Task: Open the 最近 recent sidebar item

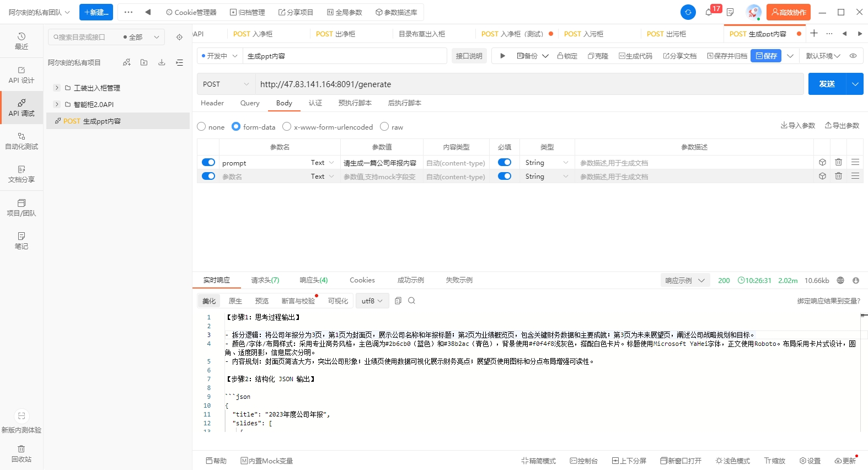Action: click(x=22, y=41)
